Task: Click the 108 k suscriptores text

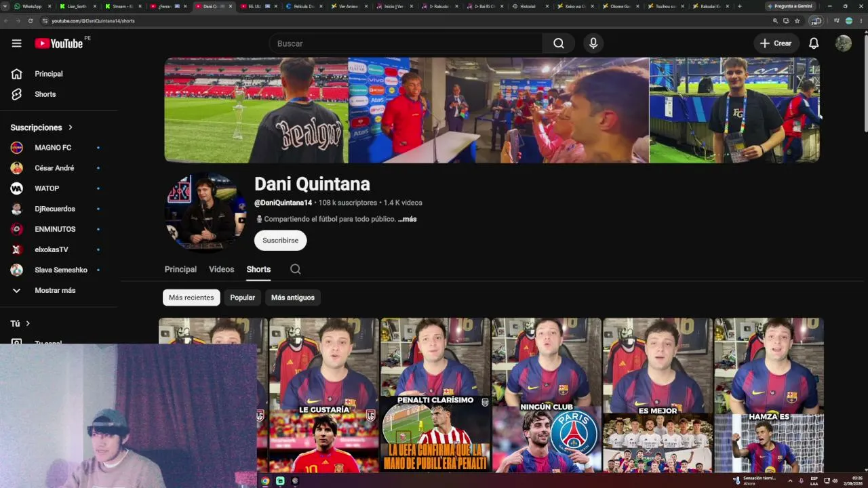Action: [348, 203]
